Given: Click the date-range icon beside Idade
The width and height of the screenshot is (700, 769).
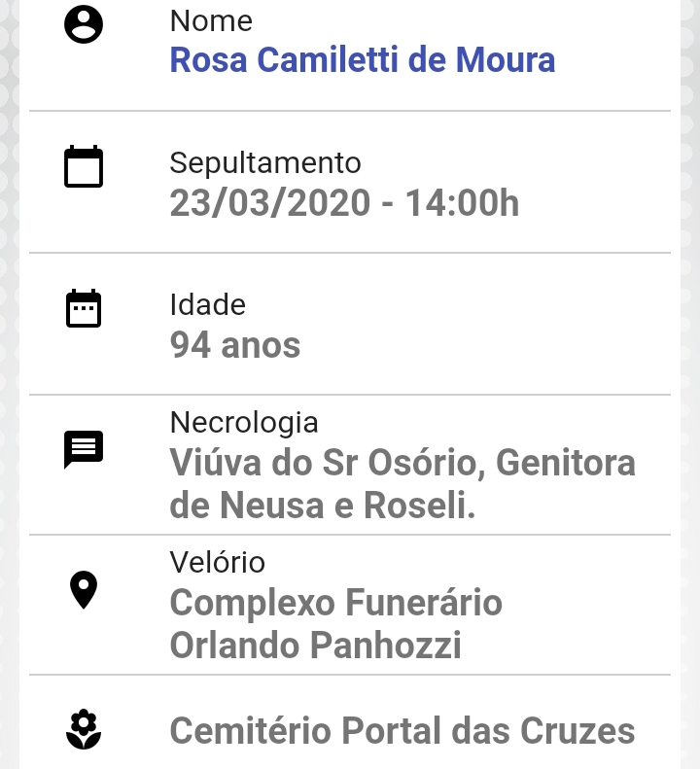Looking at the screenshot, I should pos(84,308).
